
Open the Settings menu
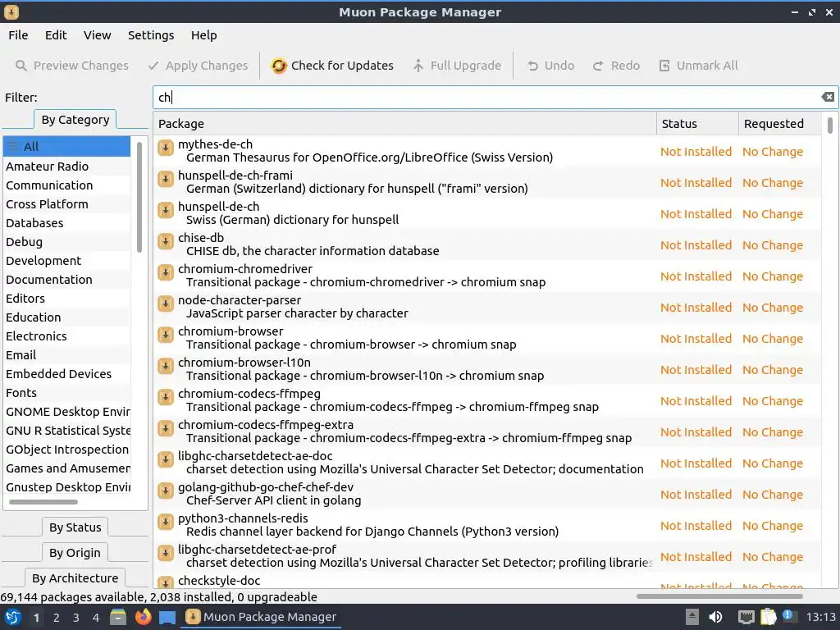pyautogui.click(x=151, y=35)
